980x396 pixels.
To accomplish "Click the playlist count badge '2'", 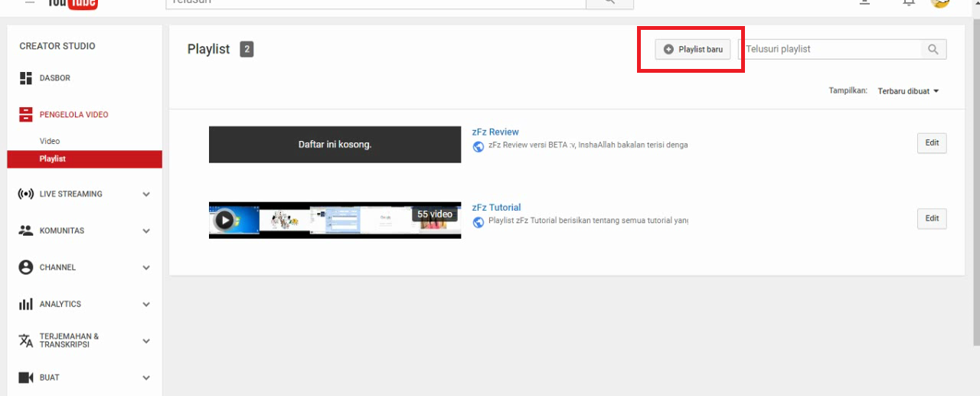I will pos(247,49).
